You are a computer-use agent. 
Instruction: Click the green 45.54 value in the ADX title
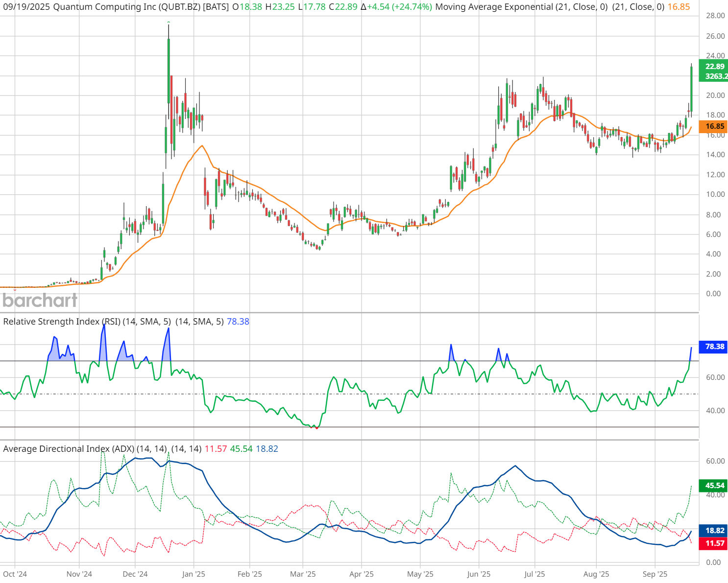[x=242, y=449]
